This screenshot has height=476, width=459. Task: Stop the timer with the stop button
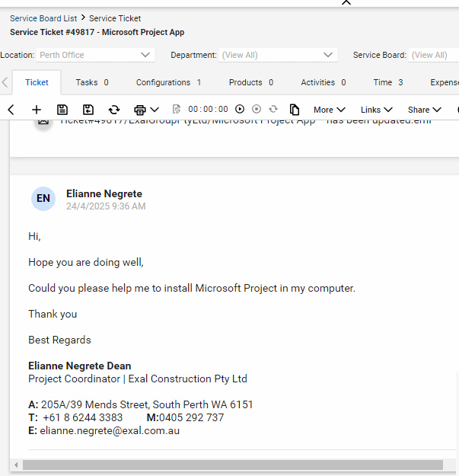[x=257, y=109]
